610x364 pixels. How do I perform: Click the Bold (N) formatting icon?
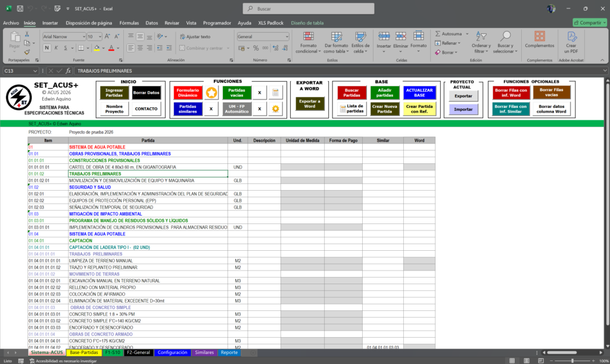tap(46, 48)
